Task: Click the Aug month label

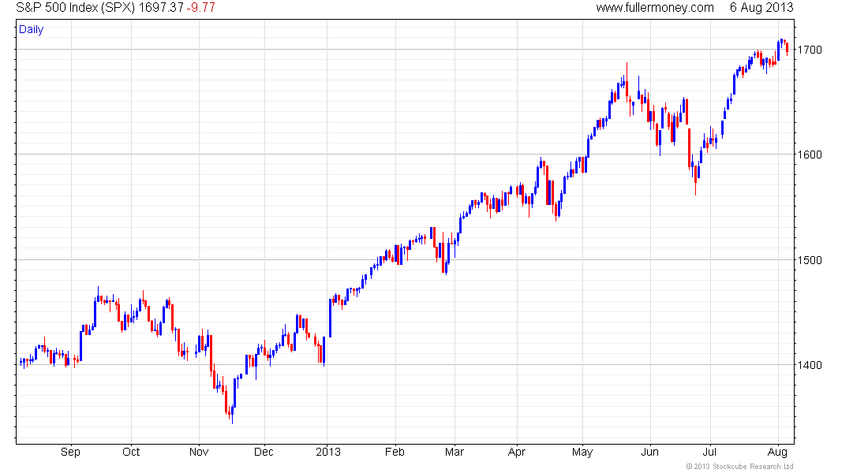Action: click(x=778, y=452)
